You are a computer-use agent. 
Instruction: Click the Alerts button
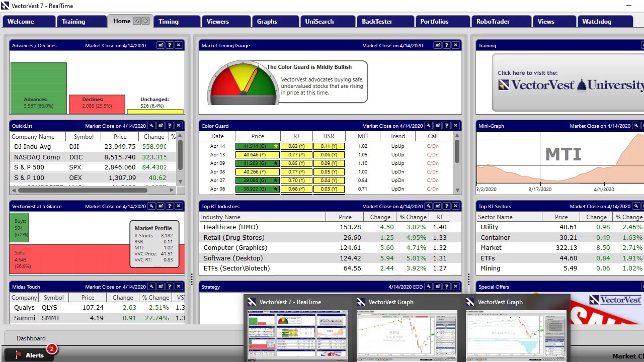click(x=30, y=355)
